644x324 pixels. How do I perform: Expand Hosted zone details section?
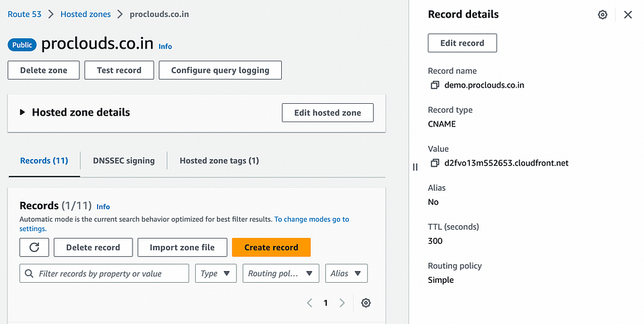[23, 112]
